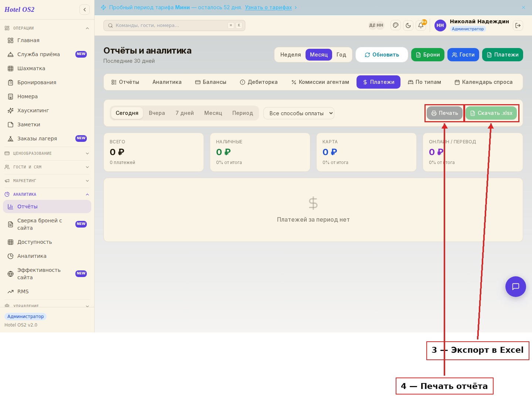Follow the Узнать о тарифах link
The width and height of the screenshot is (532, 403).
coord(269,7)
